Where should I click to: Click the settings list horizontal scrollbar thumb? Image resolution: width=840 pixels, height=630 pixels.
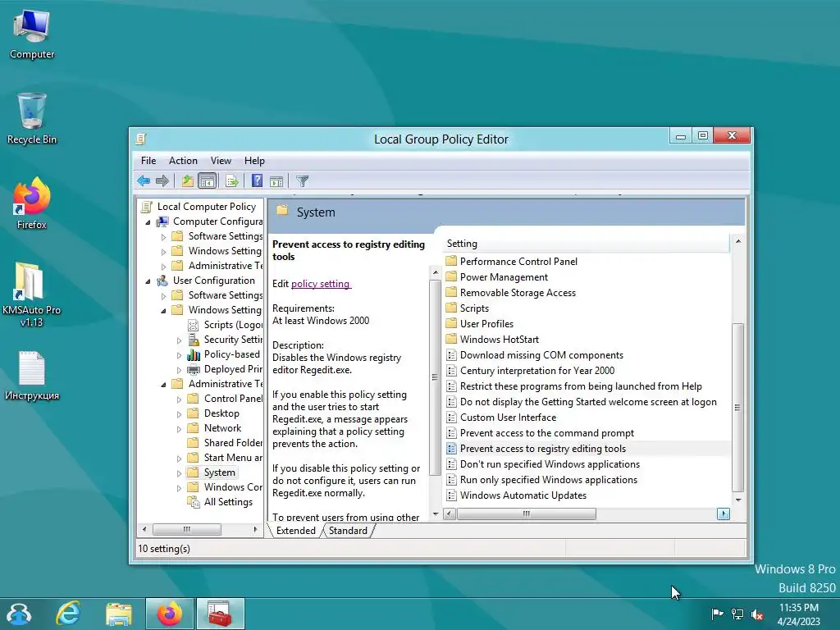526,514
